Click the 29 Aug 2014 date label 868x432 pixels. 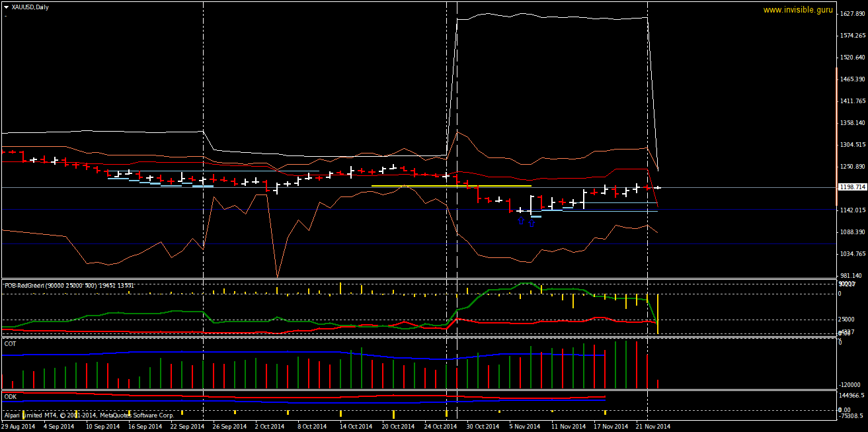point(18,427)
